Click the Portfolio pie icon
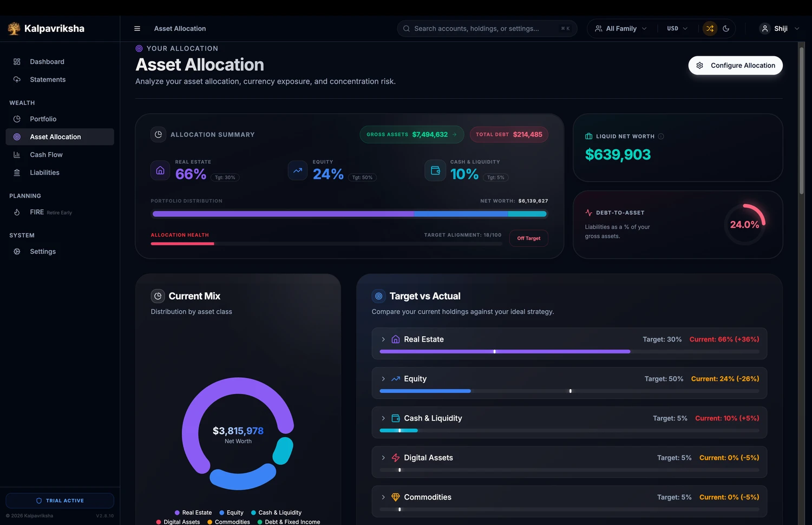The height and width of the screenshot is (525, 812). click(x=17, y=119)
